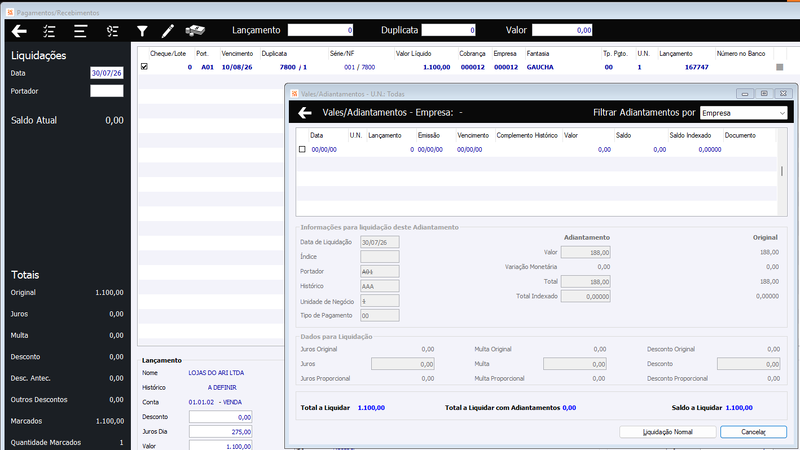This screenshot has width=800, height=450.
Task: Click the Duplicata input field
Action: click(448, 30)
